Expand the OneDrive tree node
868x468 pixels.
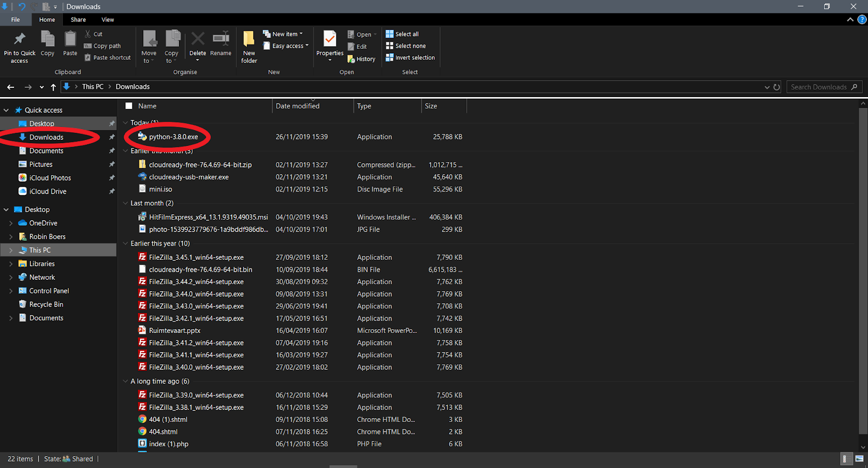click(11, 223)
